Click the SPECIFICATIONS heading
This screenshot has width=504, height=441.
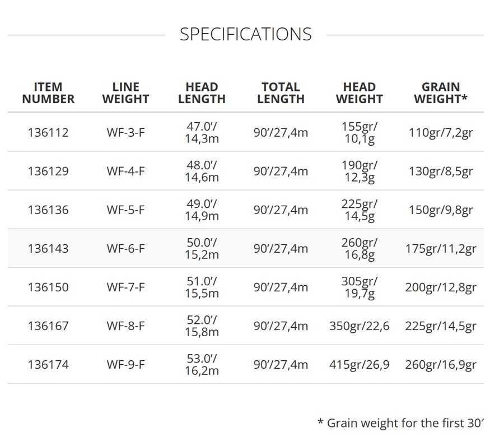point(245,34)
